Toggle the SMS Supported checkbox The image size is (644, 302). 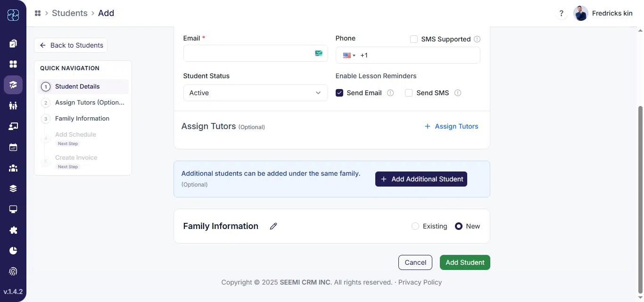tap(414, 39)
